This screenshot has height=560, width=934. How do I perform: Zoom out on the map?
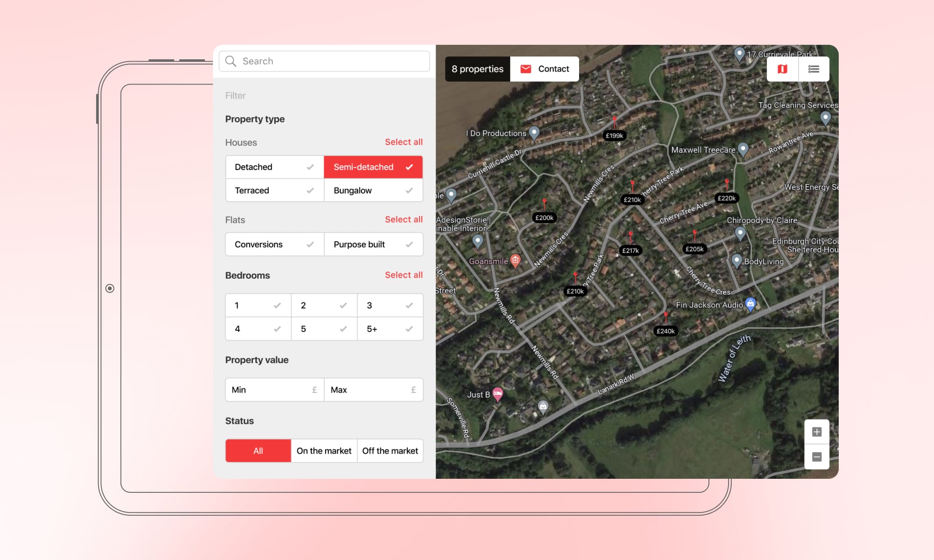816,457
